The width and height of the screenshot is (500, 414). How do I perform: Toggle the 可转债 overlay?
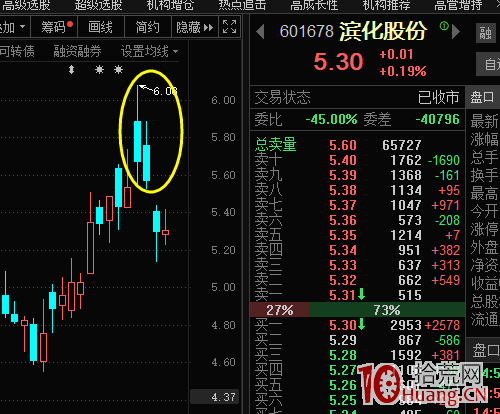(17, 52)
